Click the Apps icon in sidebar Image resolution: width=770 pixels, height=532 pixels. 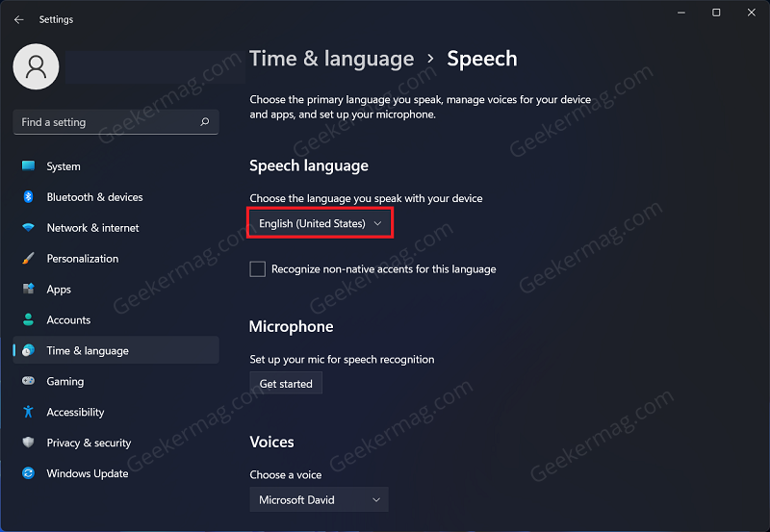coord(29,289)
